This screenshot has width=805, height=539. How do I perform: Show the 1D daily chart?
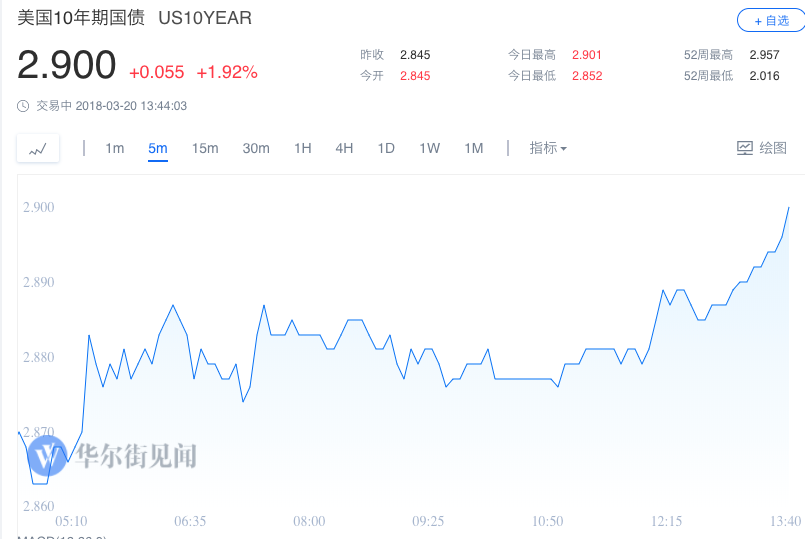click(x=386, y=148)
